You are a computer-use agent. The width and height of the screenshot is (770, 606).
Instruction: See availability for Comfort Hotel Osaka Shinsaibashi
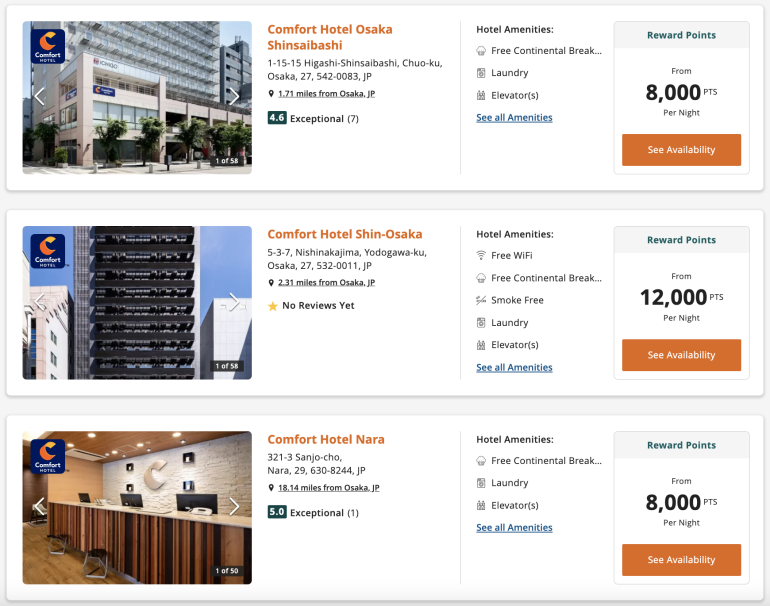pyautogui.click(x=681, y=150)
